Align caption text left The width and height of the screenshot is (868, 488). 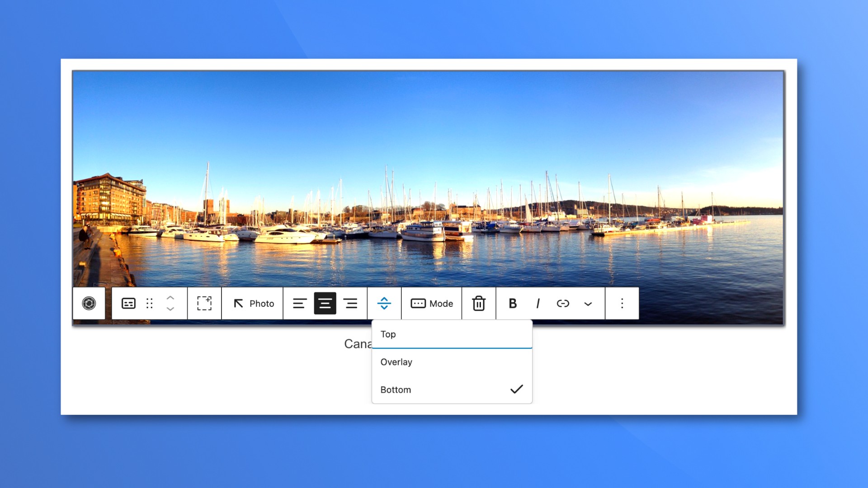pyautogui.click(x=299, y=303)
